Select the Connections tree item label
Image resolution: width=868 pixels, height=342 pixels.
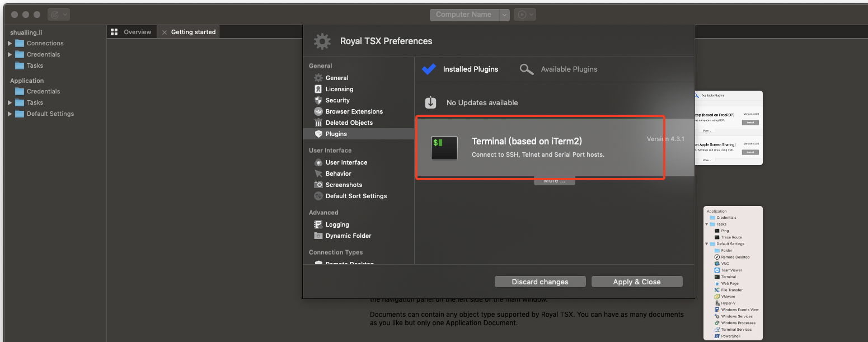(45, 43)
